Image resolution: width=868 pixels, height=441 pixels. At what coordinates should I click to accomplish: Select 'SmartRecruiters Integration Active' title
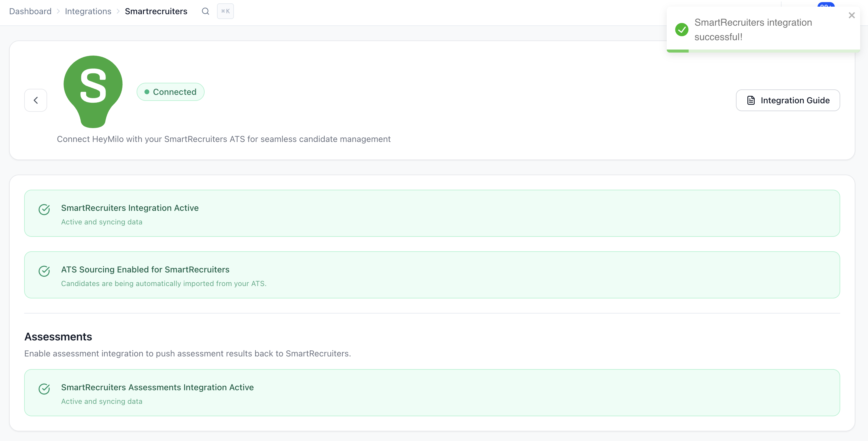130,208
